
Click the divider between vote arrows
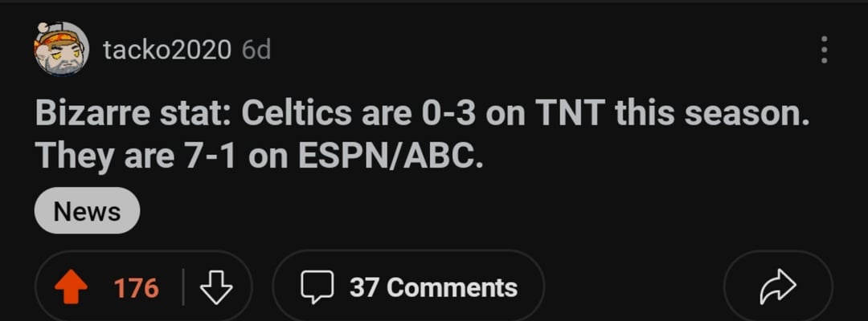point(183,288)
